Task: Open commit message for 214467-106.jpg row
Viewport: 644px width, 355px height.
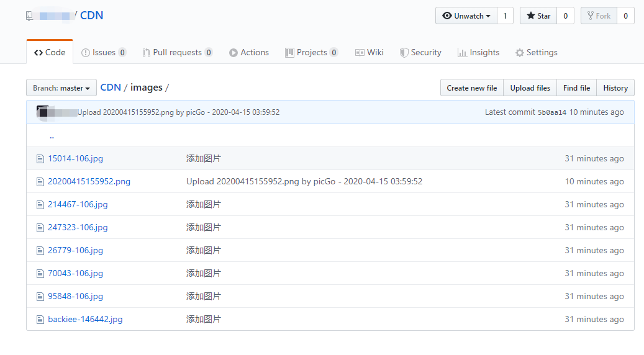Action: tap(204, 204)
